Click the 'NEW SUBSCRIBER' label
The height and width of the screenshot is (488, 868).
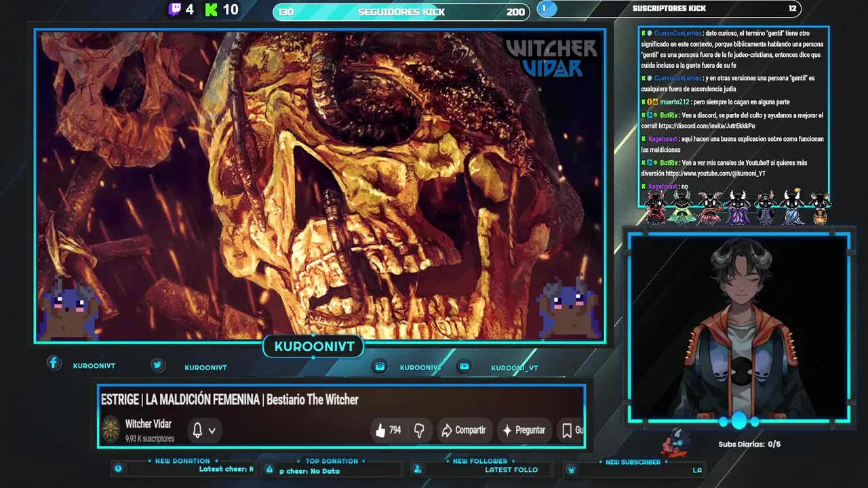633,462
